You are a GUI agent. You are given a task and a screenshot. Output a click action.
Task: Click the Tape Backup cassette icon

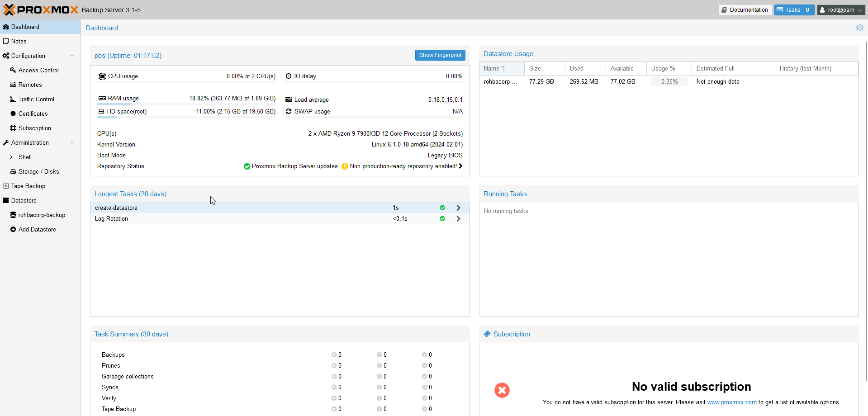point(6,186)
